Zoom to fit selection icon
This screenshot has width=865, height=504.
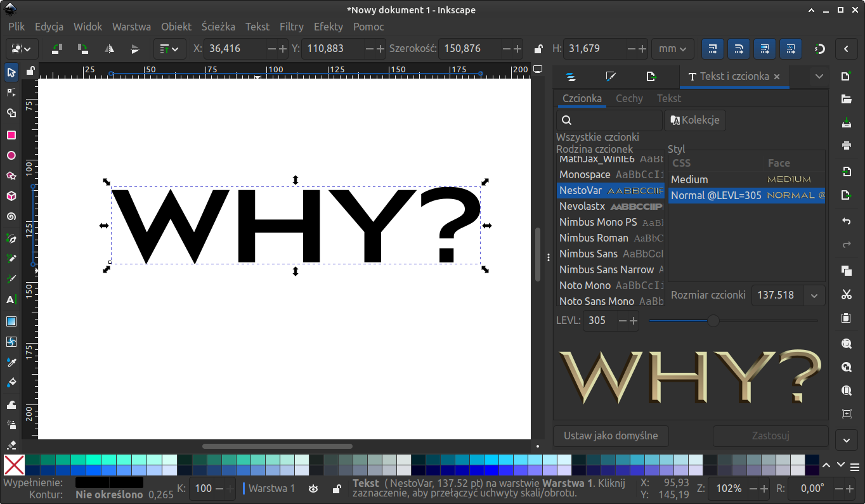(846, 344)
